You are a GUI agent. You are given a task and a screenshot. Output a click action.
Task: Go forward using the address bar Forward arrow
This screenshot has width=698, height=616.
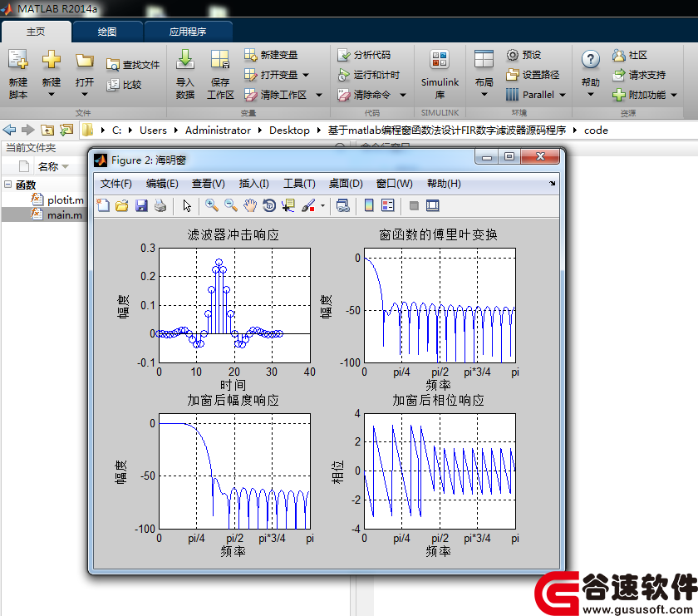pos(28,130)
